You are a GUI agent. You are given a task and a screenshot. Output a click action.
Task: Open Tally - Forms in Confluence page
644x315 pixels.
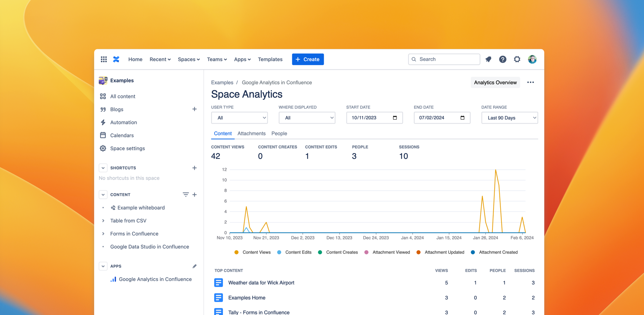point(259,312)
